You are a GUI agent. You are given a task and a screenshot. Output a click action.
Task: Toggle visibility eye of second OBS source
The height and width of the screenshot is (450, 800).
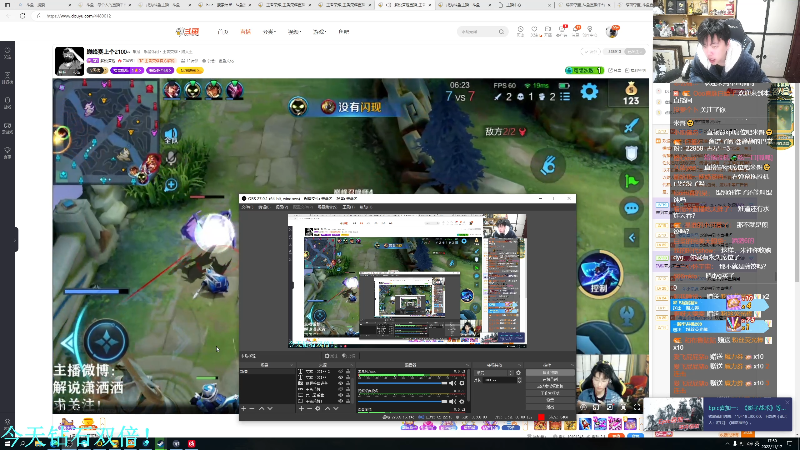tap(340, 377)
